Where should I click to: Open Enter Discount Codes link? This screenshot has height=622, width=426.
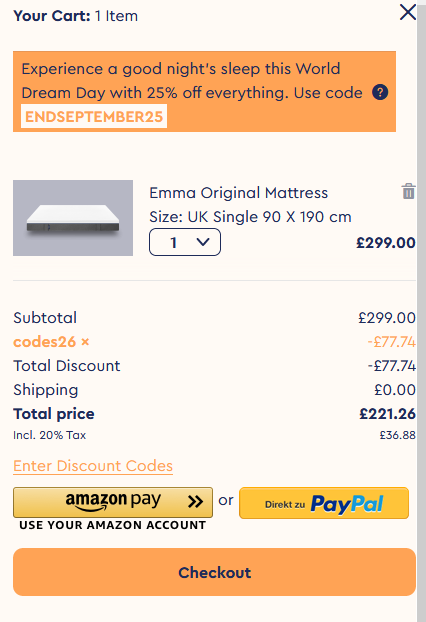pos(93,466)
